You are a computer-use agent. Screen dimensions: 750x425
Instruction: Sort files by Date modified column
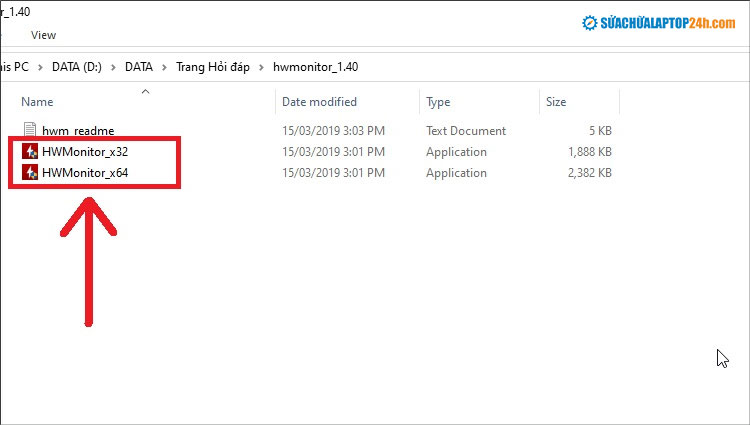[x=319, y=102]
